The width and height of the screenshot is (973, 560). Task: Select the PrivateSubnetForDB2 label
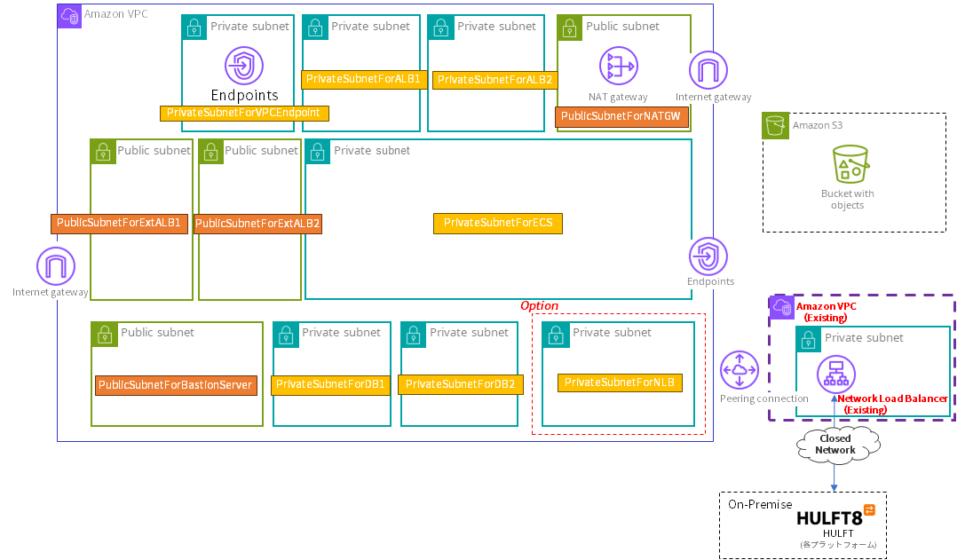coord(461,384)
